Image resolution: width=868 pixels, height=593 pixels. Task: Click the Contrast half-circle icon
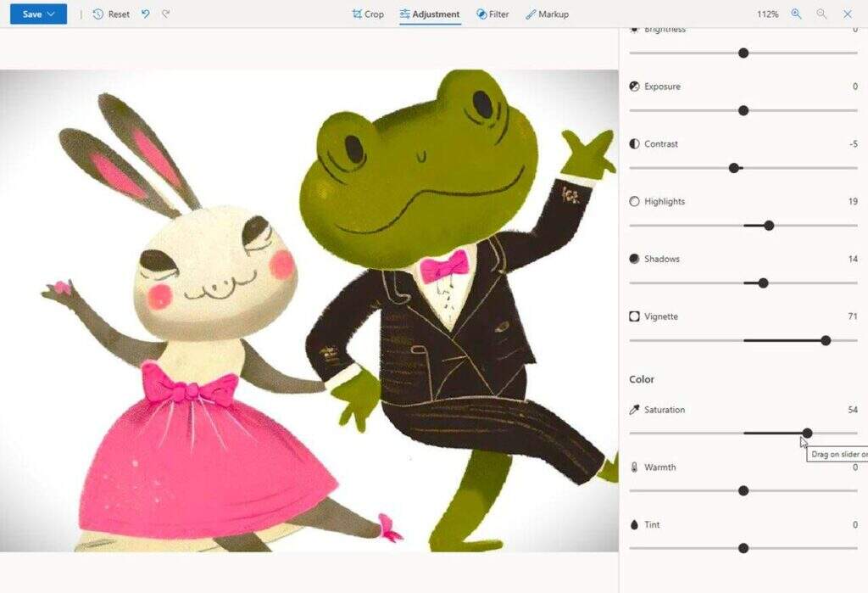coord(634,144)
